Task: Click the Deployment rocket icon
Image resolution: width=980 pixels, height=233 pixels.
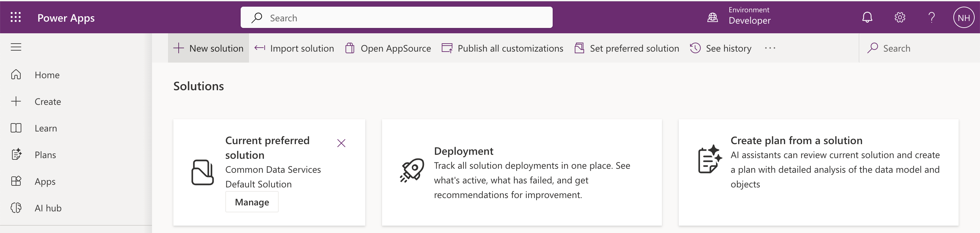Action: coord(412,170)
